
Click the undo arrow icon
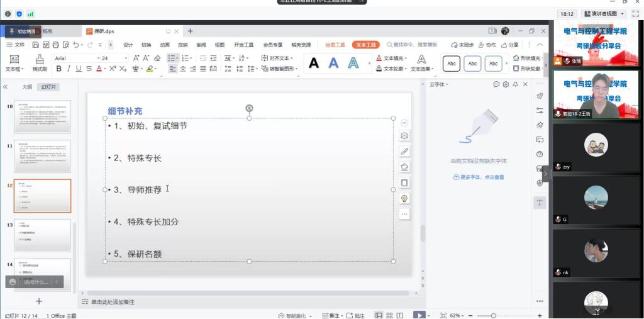pos(76,45)
